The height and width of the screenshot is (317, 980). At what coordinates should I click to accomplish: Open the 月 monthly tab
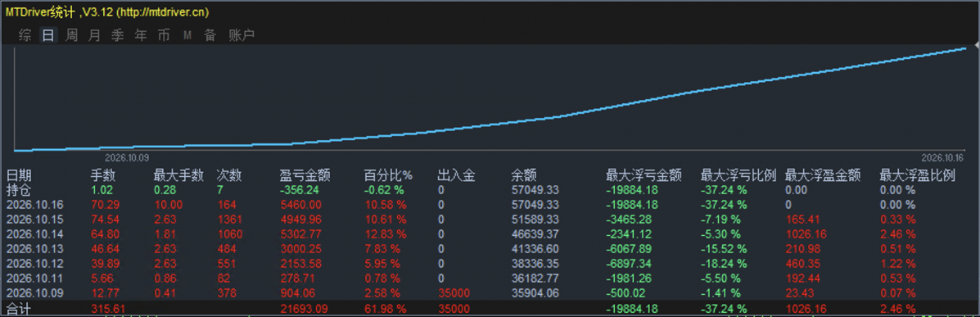click(94, 36)
